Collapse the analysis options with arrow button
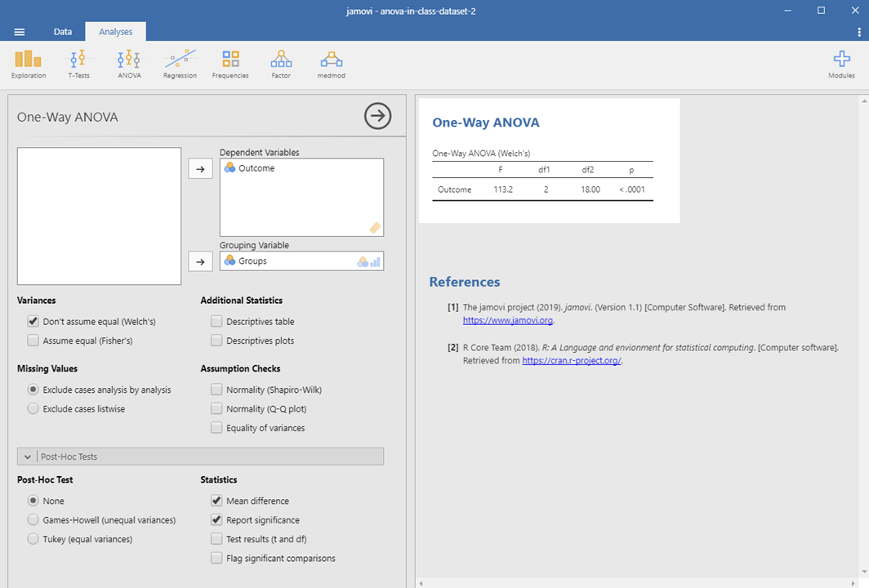The height and width of the screenshot is (588, 869). coord(377,117)
